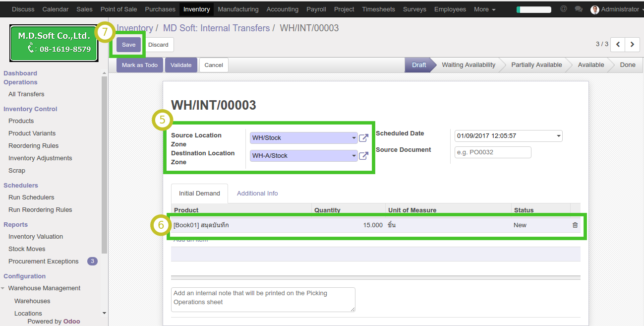The height and width of the screenshot is (326, 644).
Task: Go to next record arrow
Action: click(x=632, y=44)
